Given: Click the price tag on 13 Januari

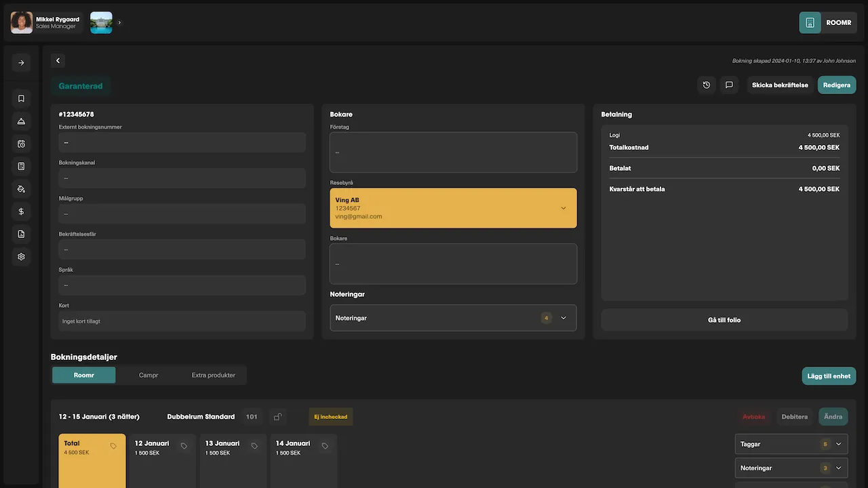Looking at the screenshot, I should point(254,446).
